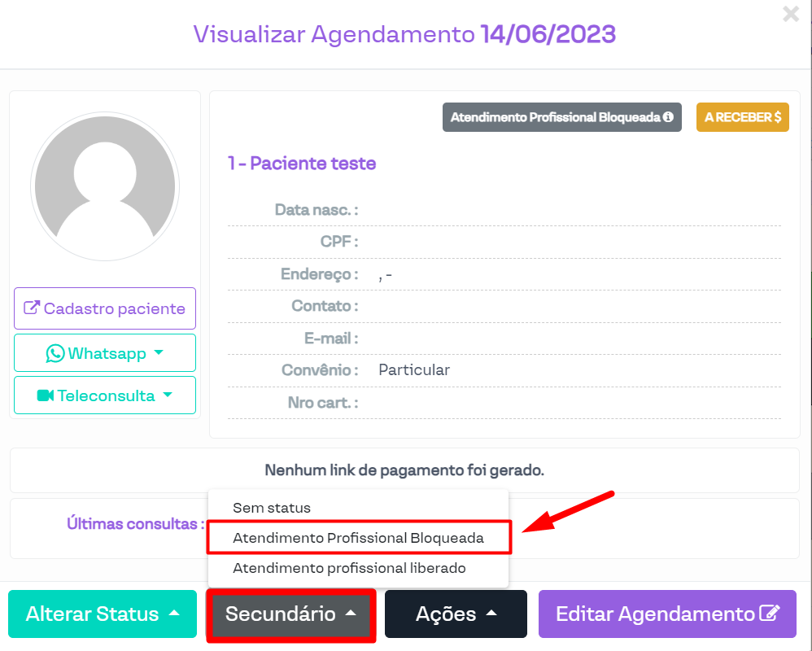Click the caret arrow on the Teleconsulta button
Image resolution: width=812 pixels, height=651 pixels.
point(168,395)
